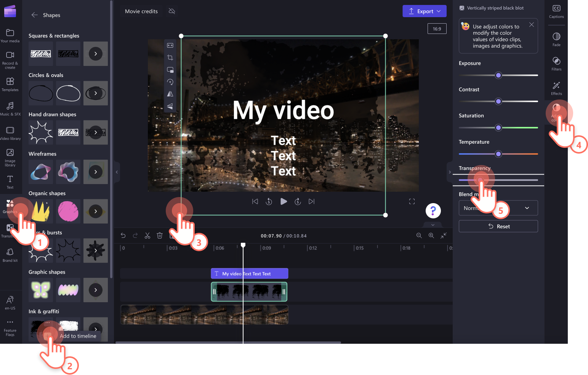The width and height of the screenshot is (588, 375).
Task: Switch to the Text sidebar tab
Action: [x=10, y=181]
